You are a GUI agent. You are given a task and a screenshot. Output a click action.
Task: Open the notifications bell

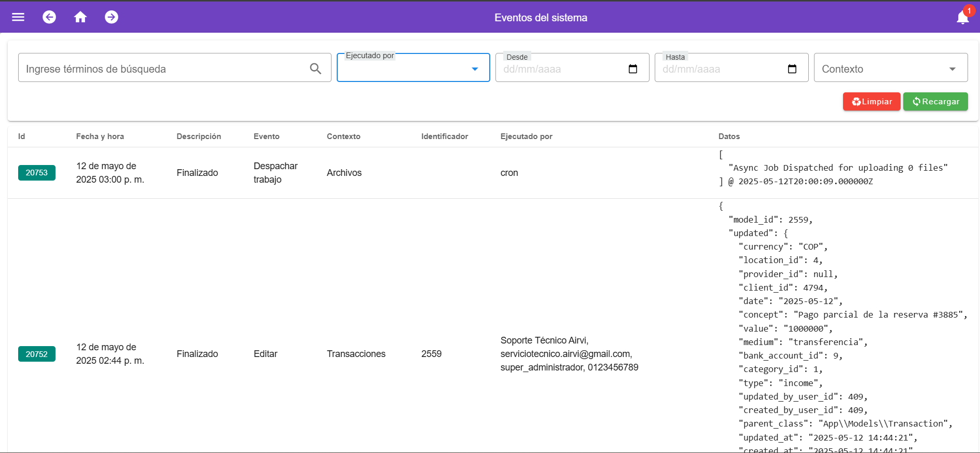[962, 17]
